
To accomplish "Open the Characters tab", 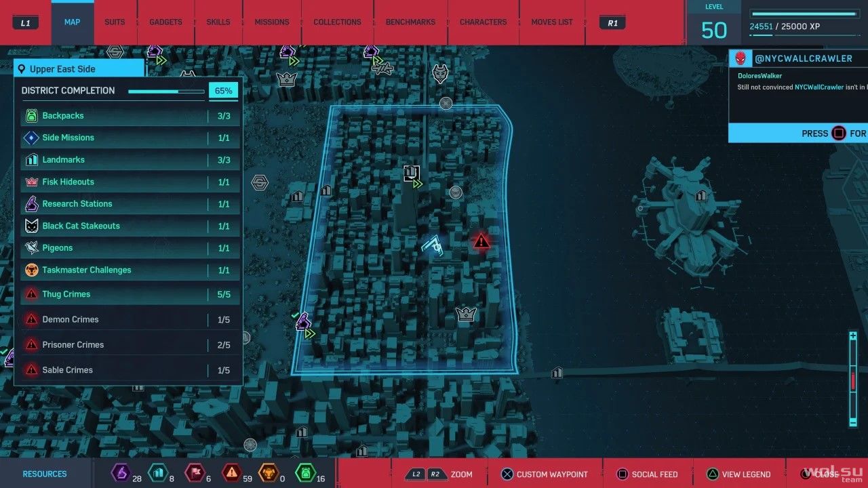I will pyautogui.click(x=484, y=22).
